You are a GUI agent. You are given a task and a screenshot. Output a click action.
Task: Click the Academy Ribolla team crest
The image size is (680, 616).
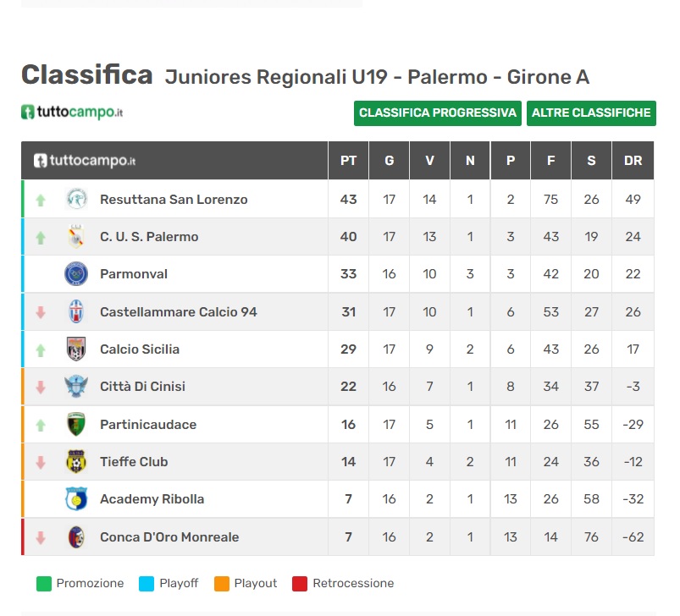point(76,499)
